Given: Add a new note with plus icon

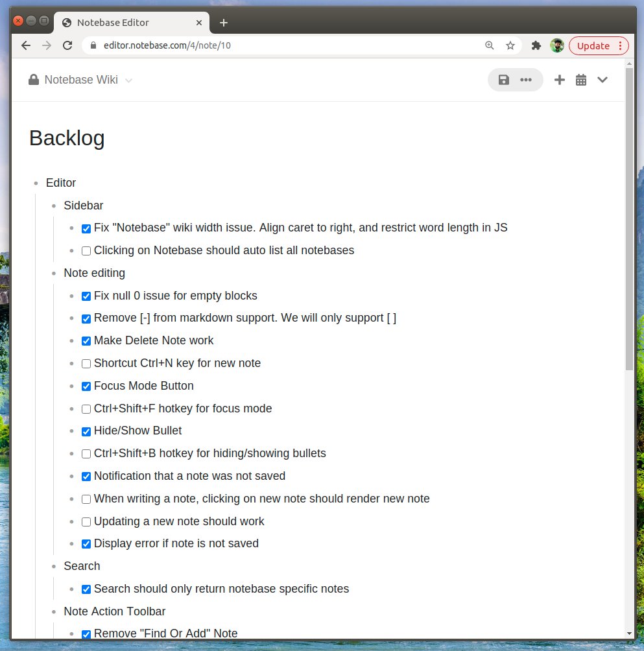Looking at the screenshot, I should (x=559, y=80).
